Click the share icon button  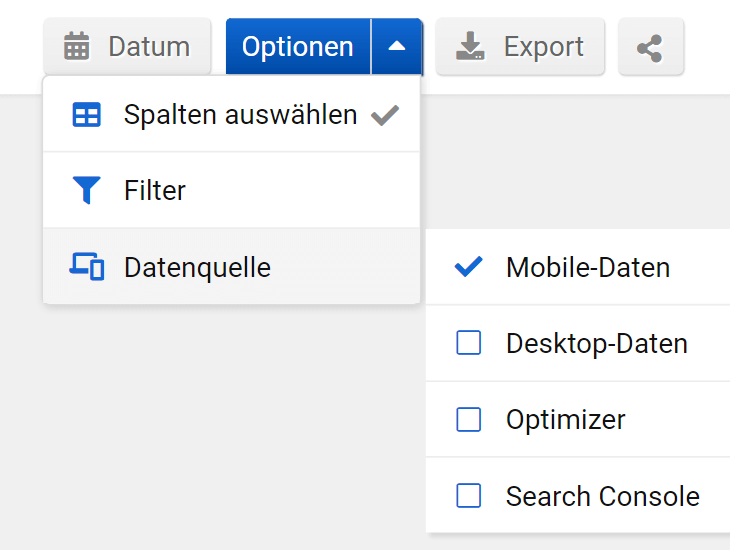coord(650,47)
